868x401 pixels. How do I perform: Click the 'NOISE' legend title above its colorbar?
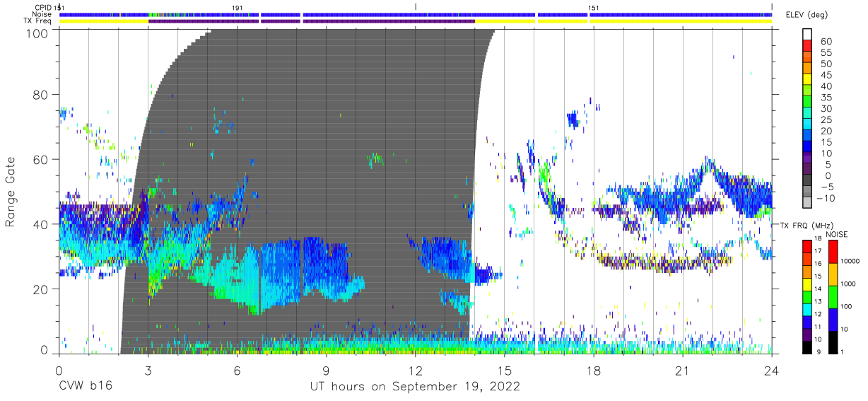click(x=835, y=234)
